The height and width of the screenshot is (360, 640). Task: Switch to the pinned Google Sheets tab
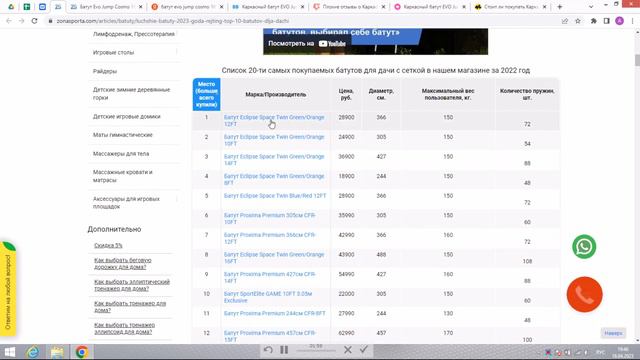[27, 7]
